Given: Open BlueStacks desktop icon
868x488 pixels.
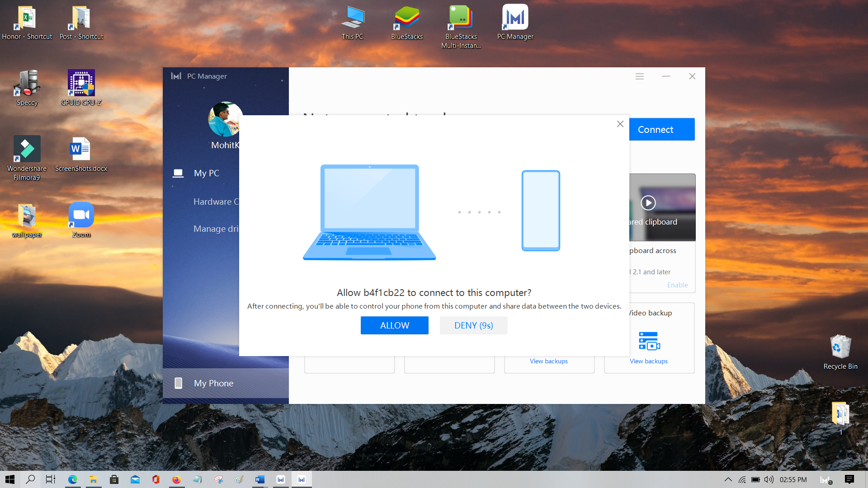Looking at the screenshot, I should click(406, 23).
